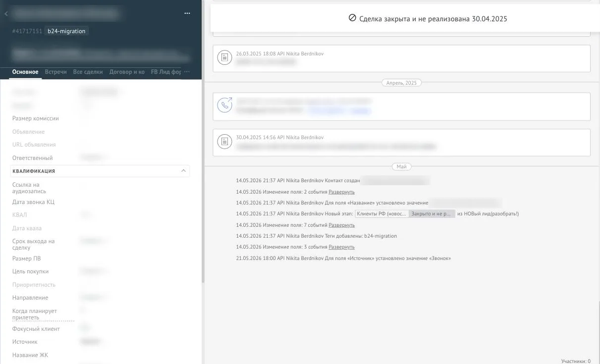
Task: Open the FB Лид фор tab
Action: tap(166, 72)
